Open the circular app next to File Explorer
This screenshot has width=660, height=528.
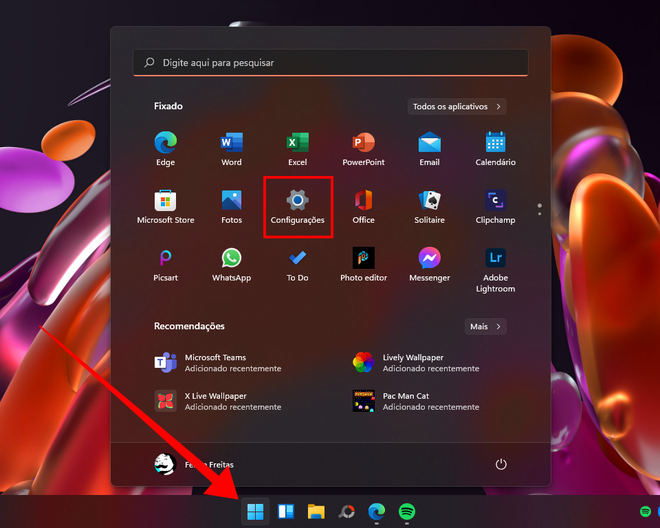[x=347, y=512]
